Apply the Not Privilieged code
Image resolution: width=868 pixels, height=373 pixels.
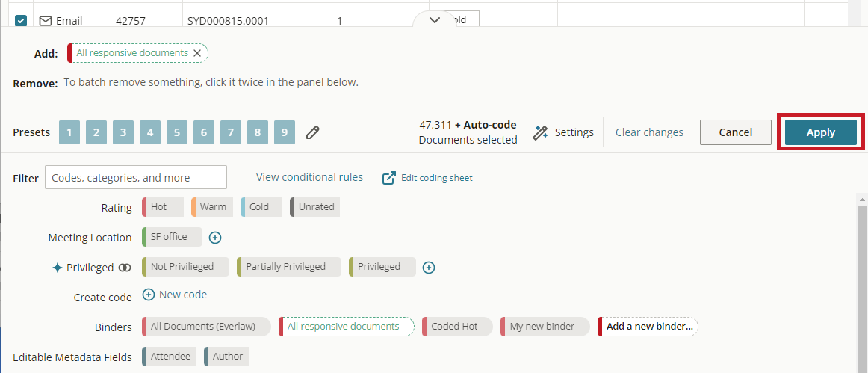(185, 267)
